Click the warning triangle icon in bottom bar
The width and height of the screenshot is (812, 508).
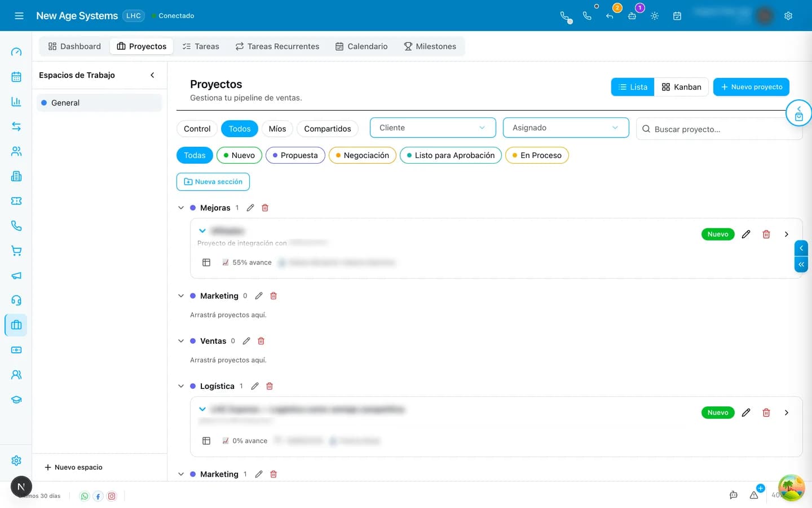[754, 495]
